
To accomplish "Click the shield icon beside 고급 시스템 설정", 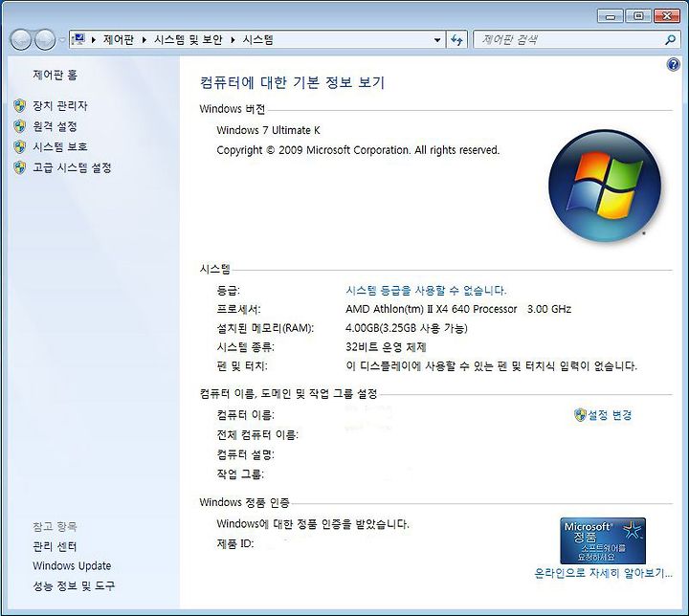I will point(20,167).
